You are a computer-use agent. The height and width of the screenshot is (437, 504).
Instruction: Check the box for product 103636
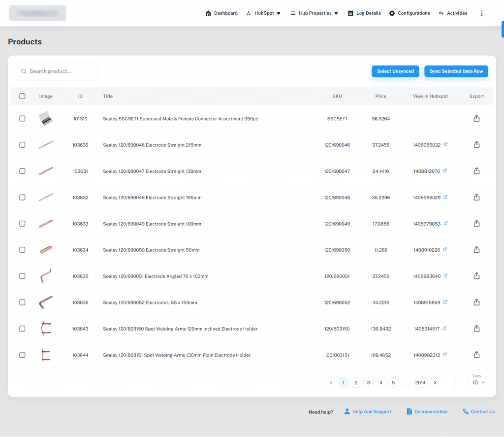coord(22,303)
